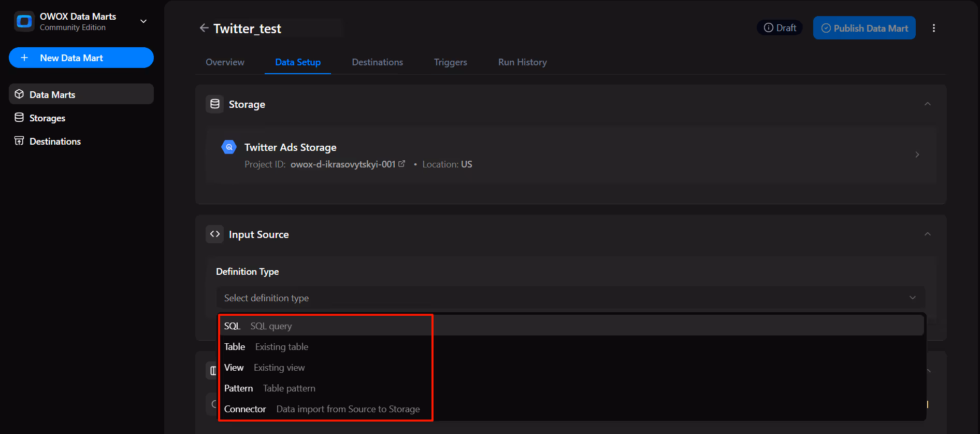Select the Data Setup tab
This screenshot has height=434, width=980.
pyautogui.click(x=298, y=62)
